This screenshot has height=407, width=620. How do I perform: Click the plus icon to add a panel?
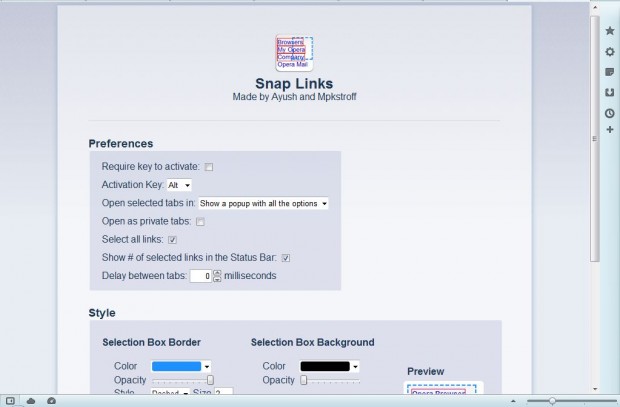point(610,130)
